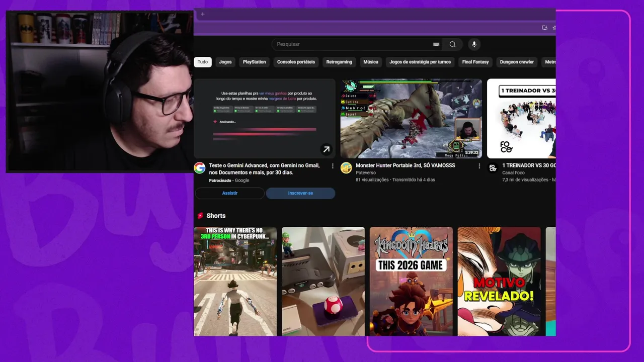Open the Cyberpunk 3rd person Short
Viewport: 644px width, 362px height.
(x=235, y=281)
